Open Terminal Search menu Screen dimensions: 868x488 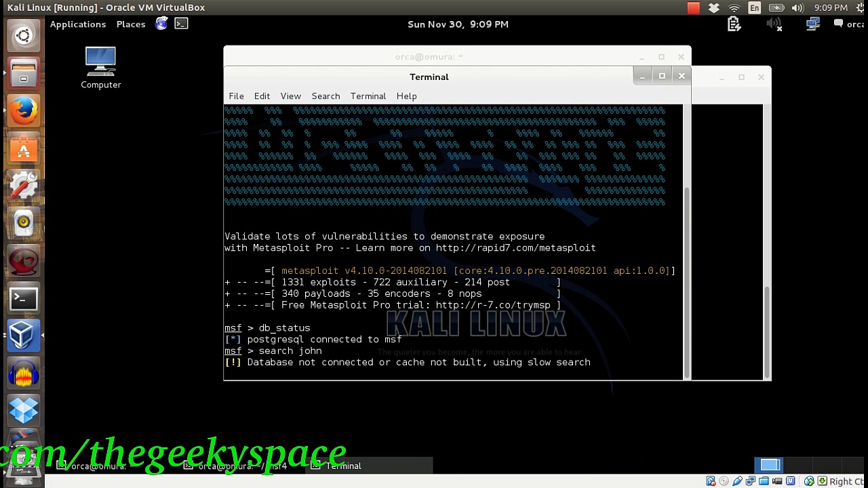tap(325, 96)
